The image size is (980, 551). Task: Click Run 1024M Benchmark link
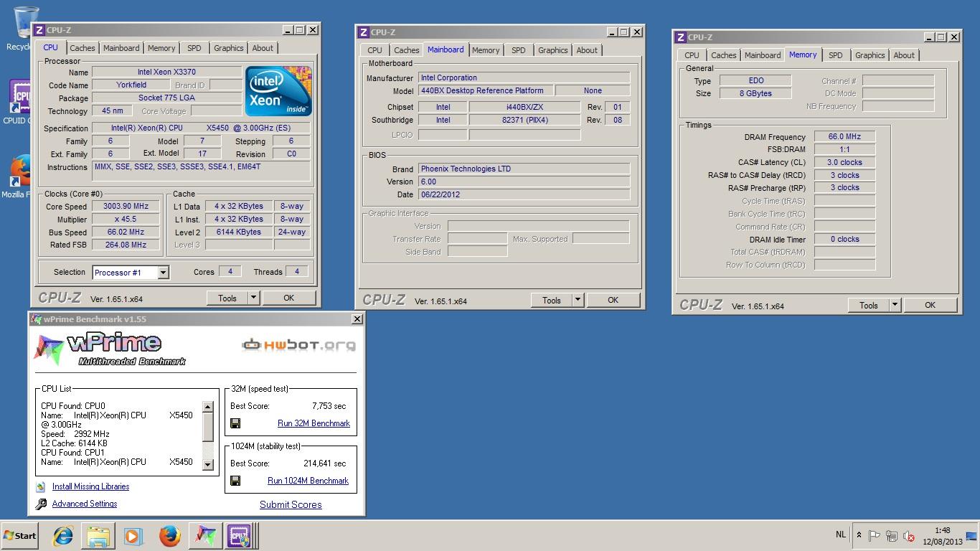[x=308, y=481]
